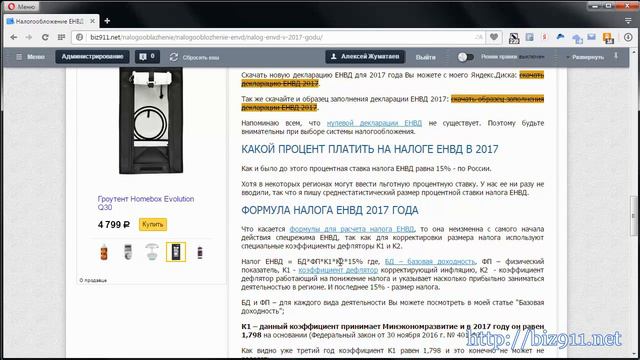This screenshot has width=640, height=360.
Task: Open the blue document extension icon
Action: point(529,37)
